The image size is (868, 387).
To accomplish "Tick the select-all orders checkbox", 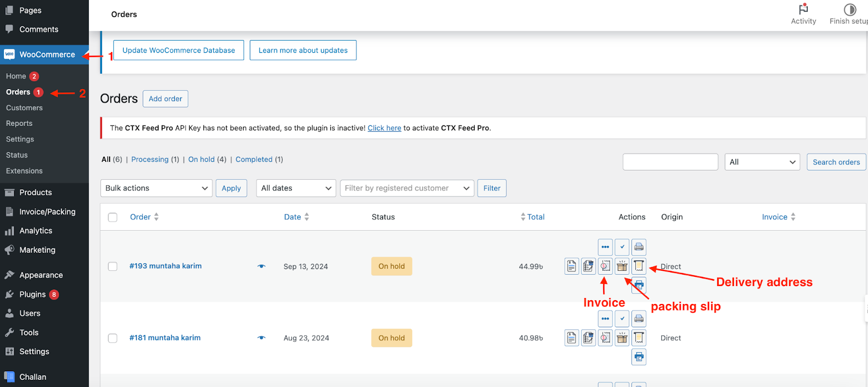I will click(x=113, y=217).
